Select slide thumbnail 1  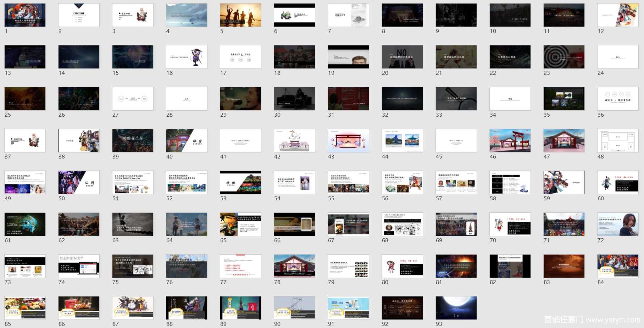click(25, 15)
